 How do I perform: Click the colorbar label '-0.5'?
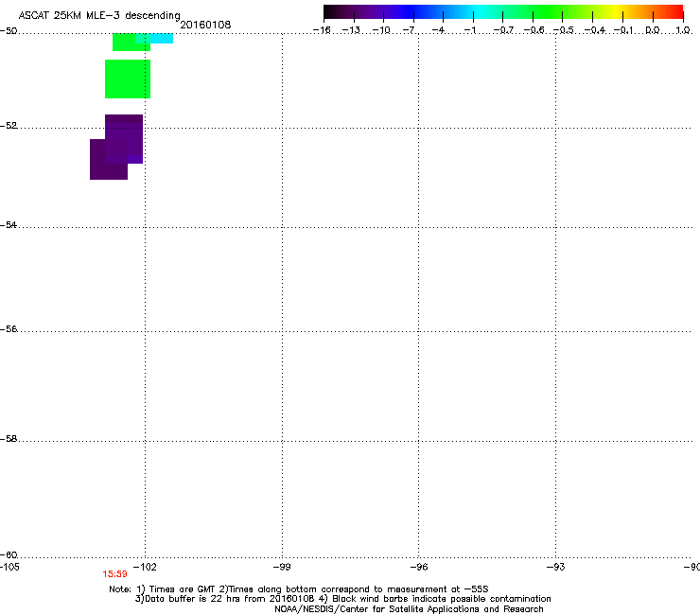point(564,30)
